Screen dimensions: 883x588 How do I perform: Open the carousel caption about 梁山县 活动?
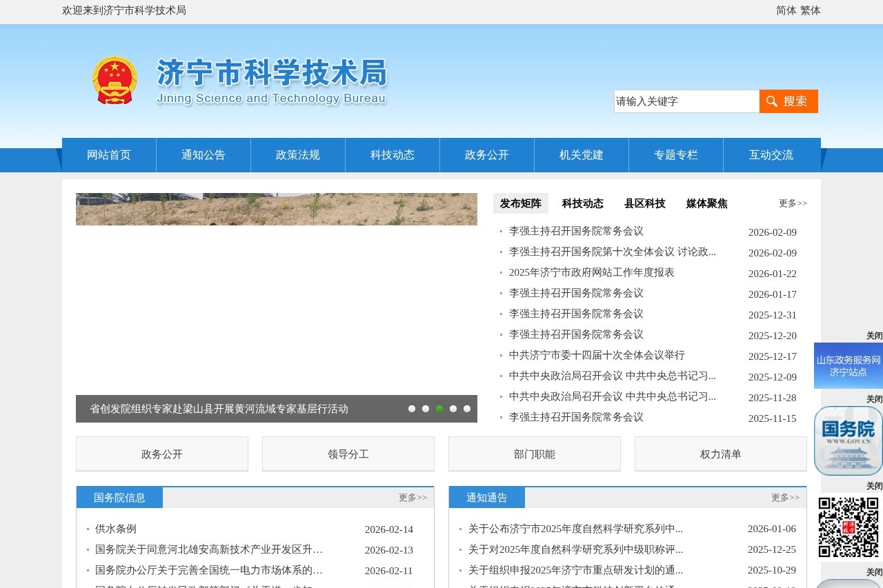click(219, 409)
